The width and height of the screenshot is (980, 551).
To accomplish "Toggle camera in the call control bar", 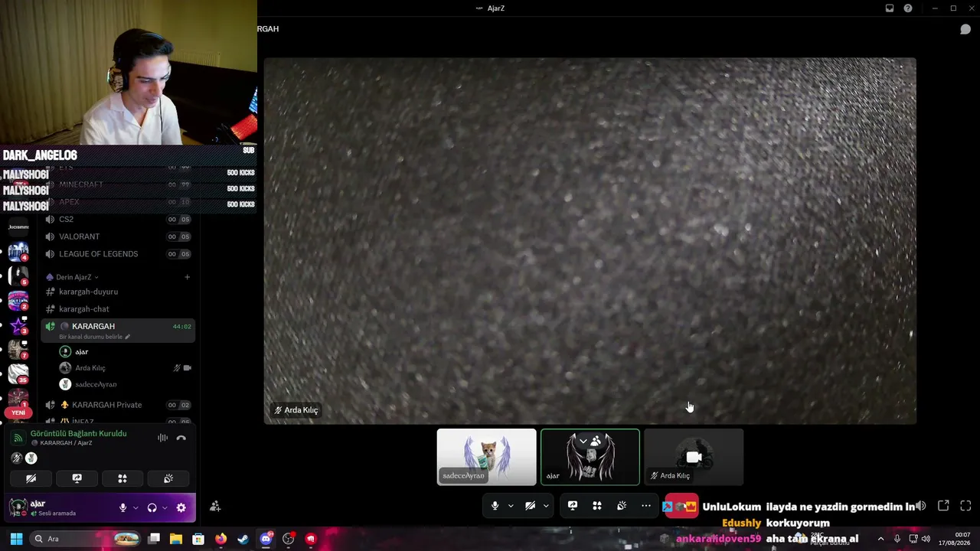I will point(530,506).
